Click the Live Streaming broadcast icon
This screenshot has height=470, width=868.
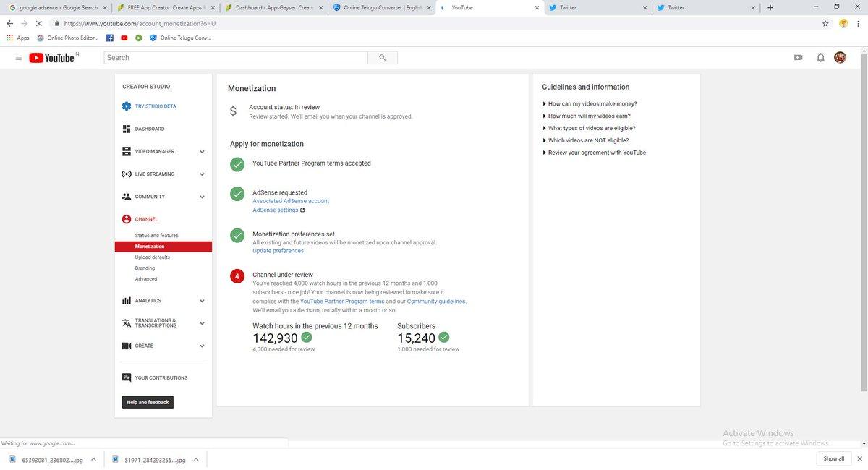pyautogui.click(x=127, y=174)
